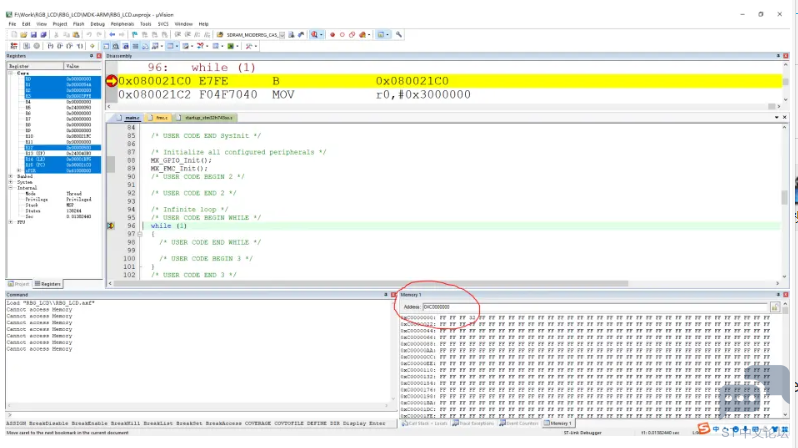Toggle the Call Stack Window toolbar button

coord(145,46)
